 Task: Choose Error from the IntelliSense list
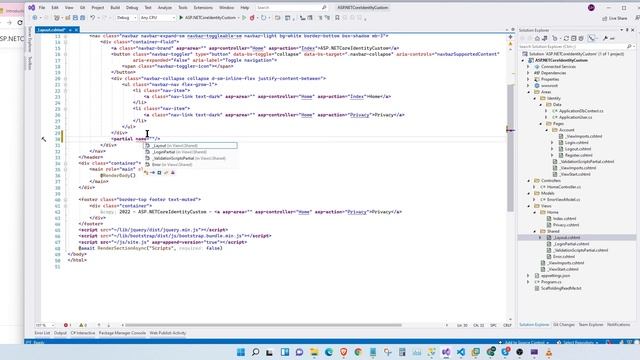pos(190,164)
